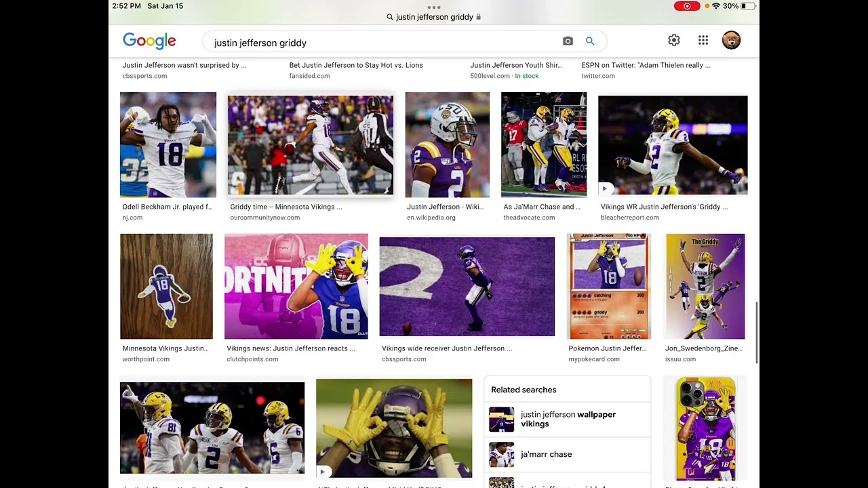Open the nj.com Odell Beckham Jr. image

point(168,145)
